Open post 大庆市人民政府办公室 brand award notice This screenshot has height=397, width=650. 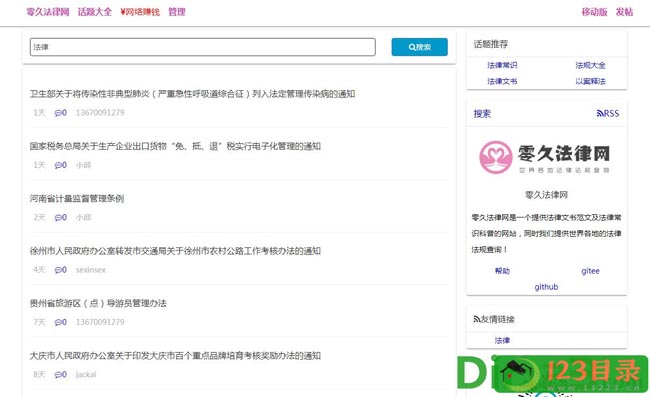(175, 355)
